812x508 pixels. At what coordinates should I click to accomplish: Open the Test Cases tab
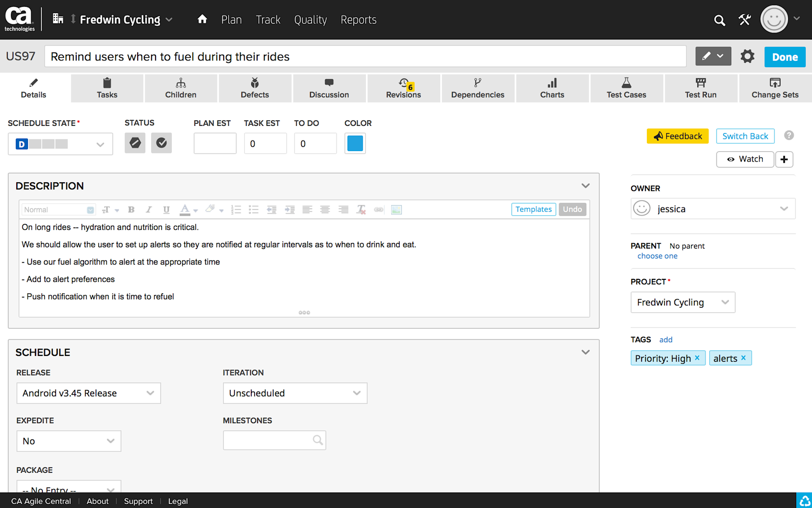click(626, 88)
